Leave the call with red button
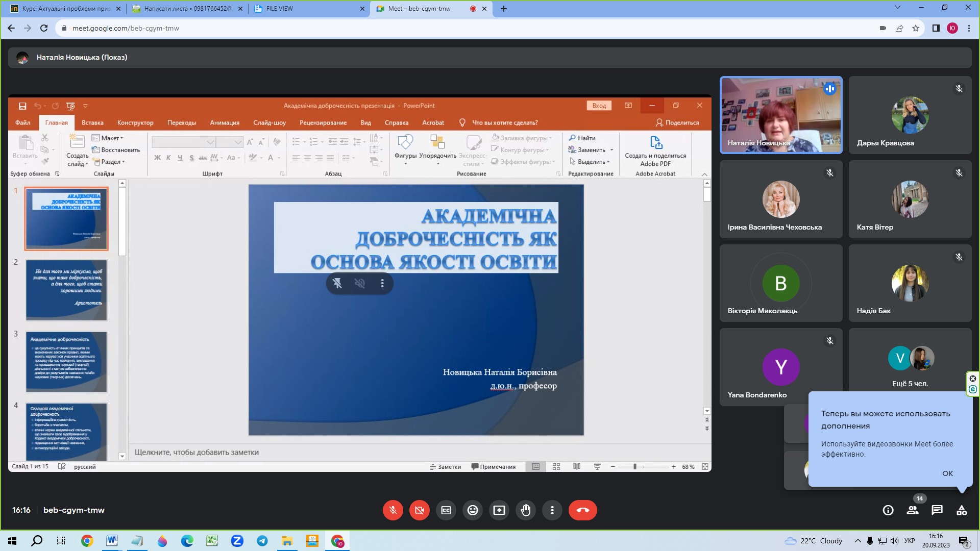This screenshot has height=551, width=980. pos(583,510)
